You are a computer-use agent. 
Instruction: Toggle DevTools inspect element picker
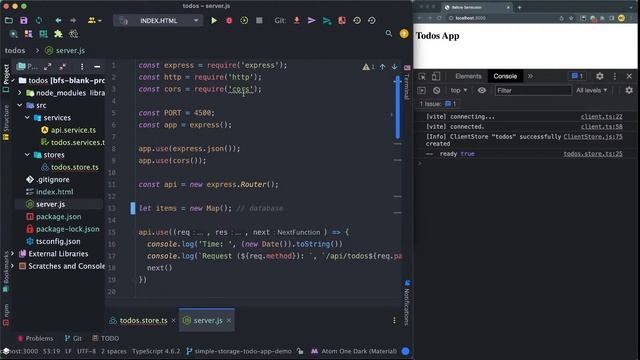[x=422, y=76]
